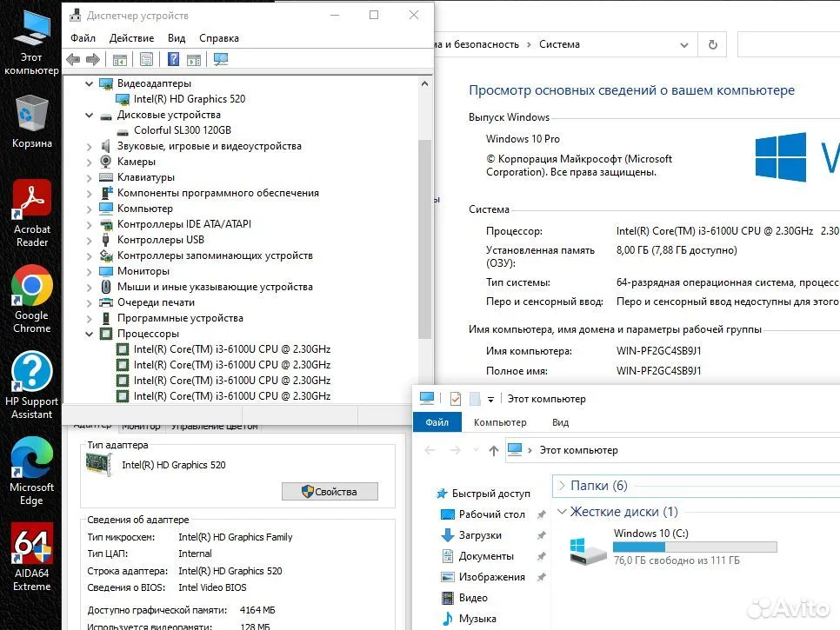Collapse the Видеоадаптеры tree node

tap(90, 83)
